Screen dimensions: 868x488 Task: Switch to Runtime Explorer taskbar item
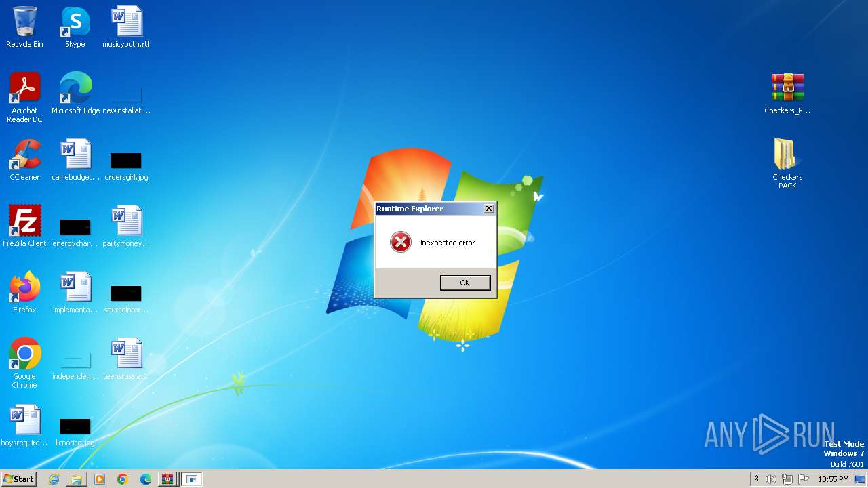pyautogui.click(x=192, y=479)
